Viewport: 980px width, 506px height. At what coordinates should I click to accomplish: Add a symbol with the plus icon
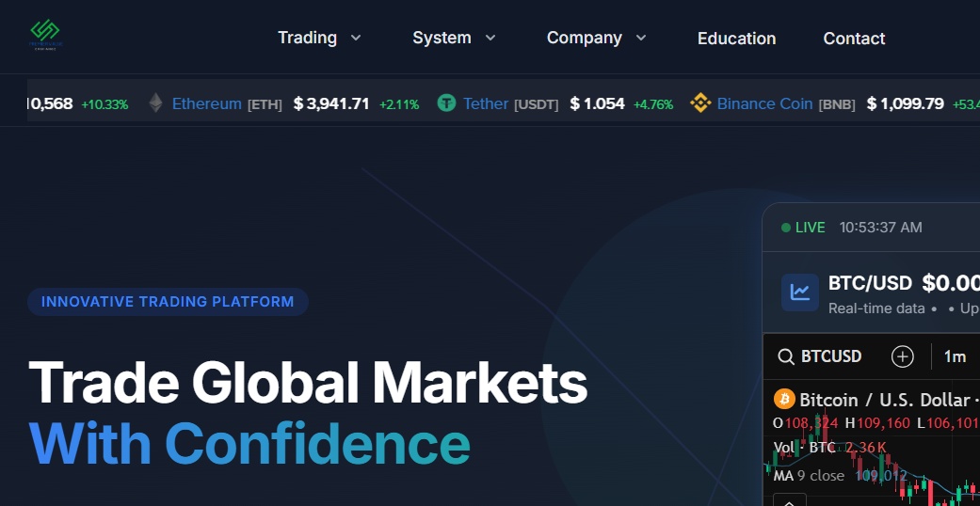[x=902, y=356]
